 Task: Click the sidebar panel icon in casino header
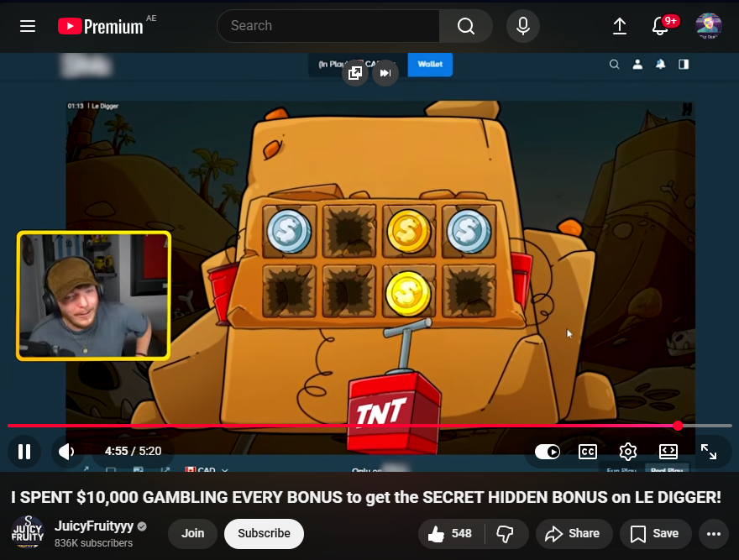pyautogui.click(x=684, y=64)
